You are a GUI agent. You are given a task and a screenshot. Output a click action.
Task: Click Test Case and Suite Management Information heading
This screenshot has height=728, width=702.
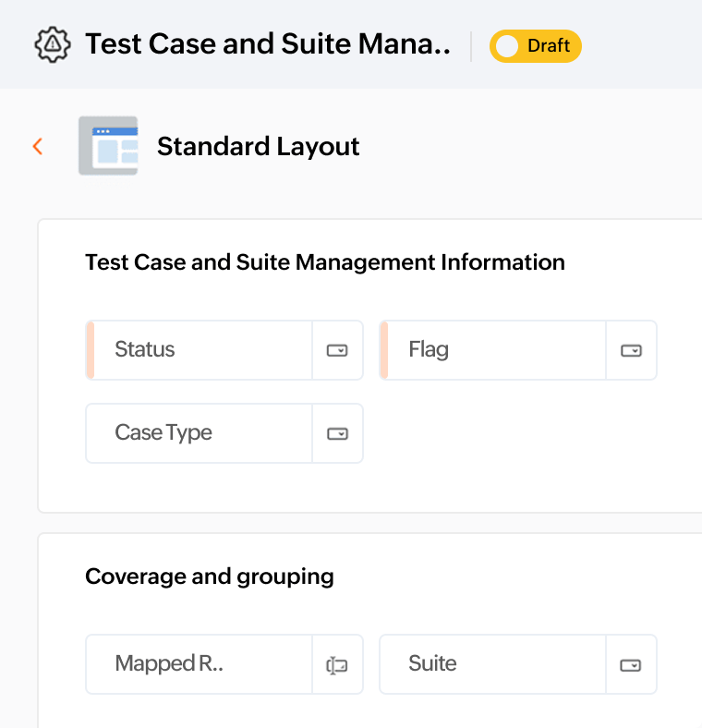(325, 261)
